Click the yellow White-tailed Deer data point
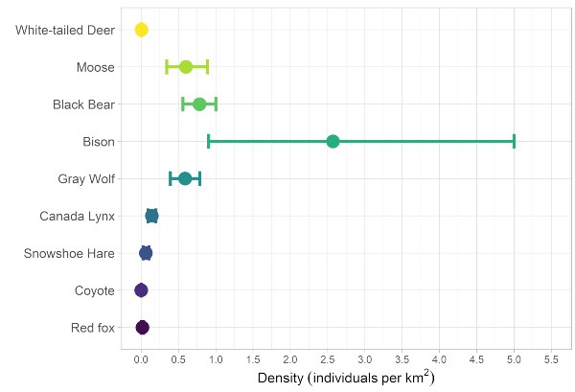575x392 pixels. coord(142,30)
